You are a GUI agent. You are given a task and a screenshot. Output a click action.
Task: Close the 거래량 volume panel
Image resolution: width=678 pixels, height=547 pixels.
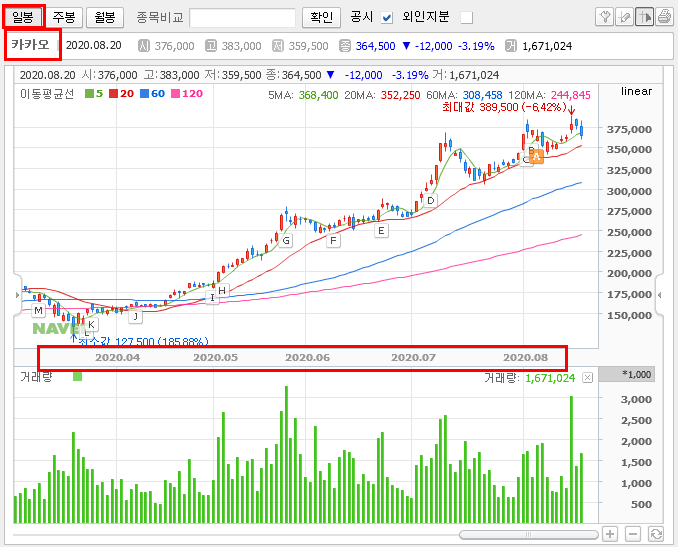587,378
